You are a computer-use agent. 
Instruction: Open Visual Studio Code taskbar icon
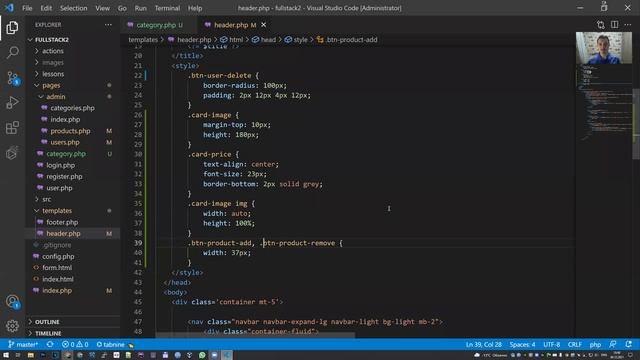(x=227, y=356)
